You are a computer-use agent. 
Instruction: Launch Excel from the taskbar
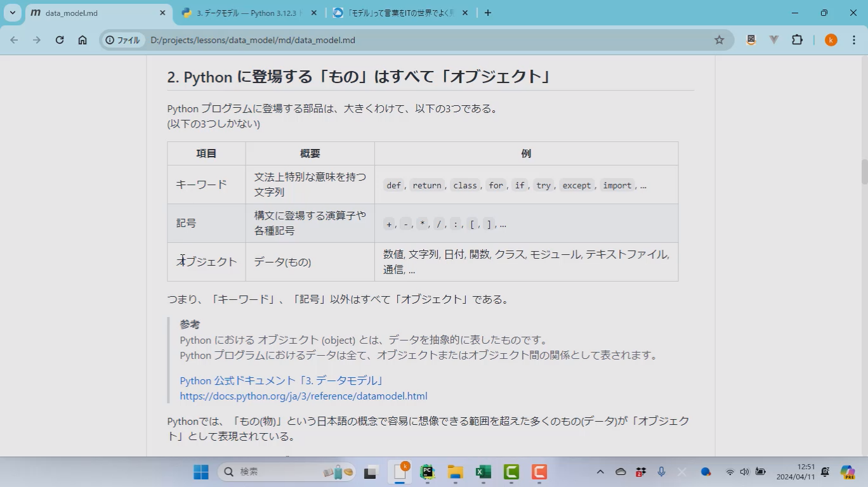point(483,472)
